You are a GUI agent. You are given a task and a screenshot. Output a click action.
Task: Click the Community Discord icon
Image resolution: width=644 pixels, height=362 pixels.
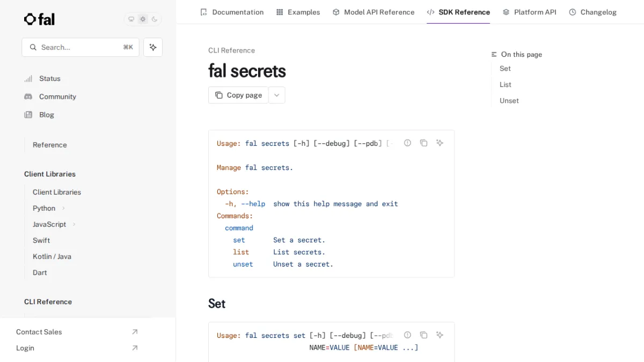click(x=28, y=97)
